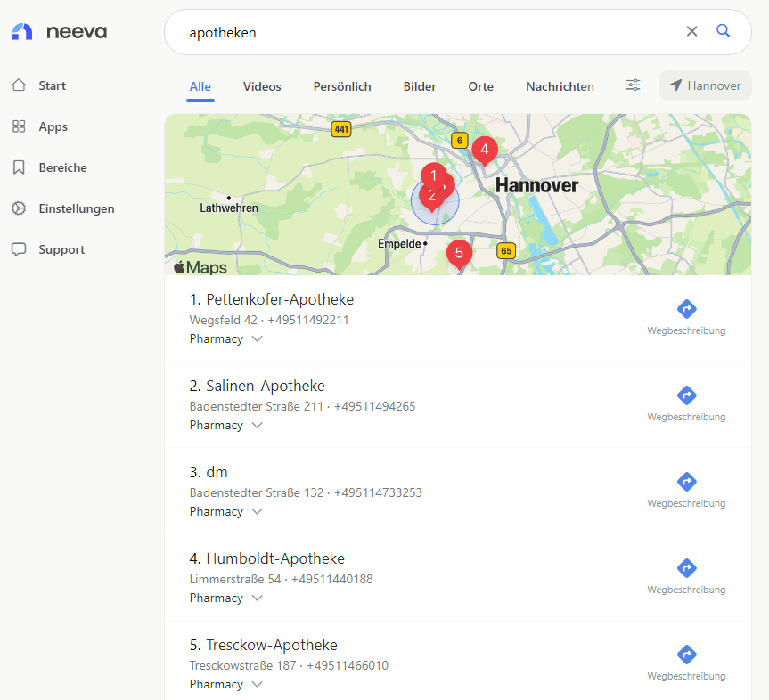Viewport: 769px width, 700px height.
Task: Click the Apps grid icon
Action: coord(19,126)
